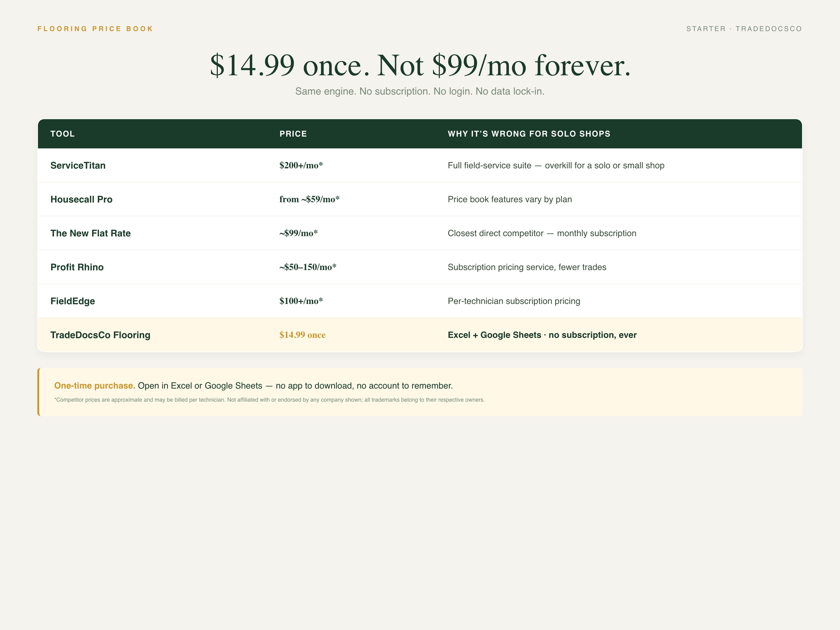Click 'Full field-service suite' description
This screenshot has width=840, height=630.
(556, 166)
